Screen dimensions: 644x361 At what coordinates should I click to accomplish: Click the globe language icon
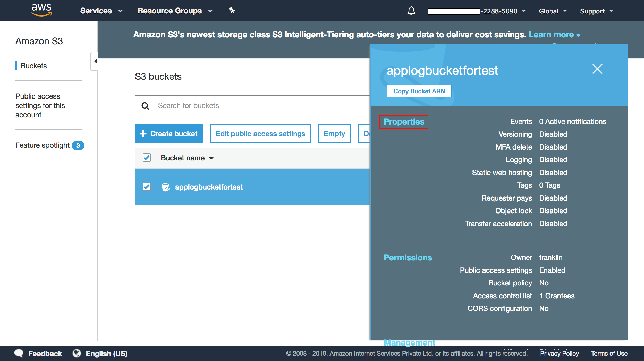pos(77,353)
